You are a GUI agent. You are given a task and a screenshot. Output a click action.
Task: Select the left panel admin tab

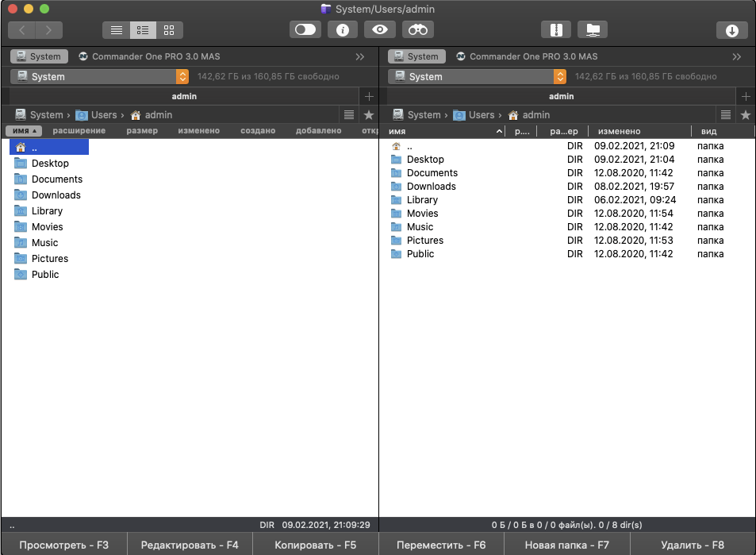[x=184, y=96]
